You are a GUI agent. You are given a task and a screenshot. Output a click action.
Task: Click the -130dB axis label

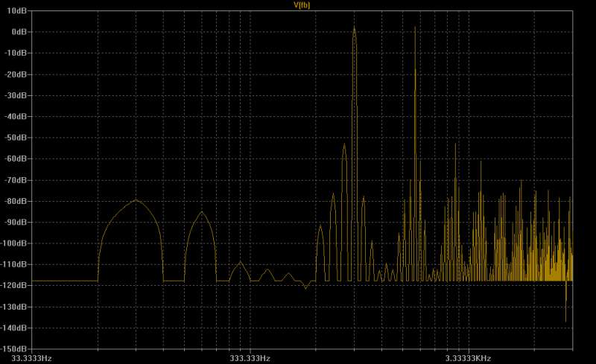[14, 306]
